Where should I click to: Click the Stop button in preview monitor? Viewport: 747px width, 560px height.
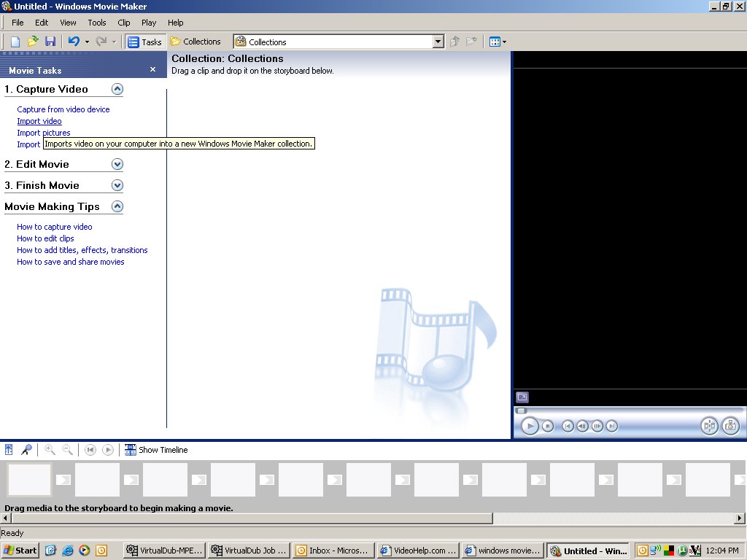(548, 426)
